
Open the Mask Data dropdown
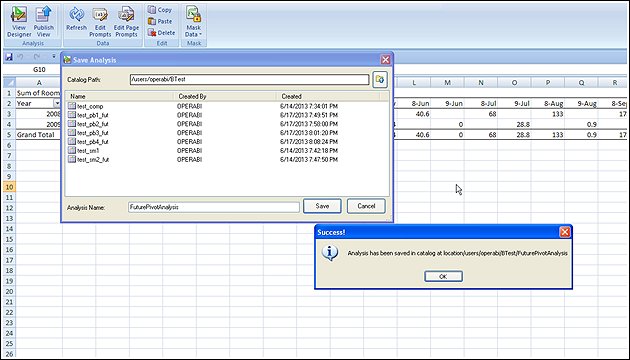coord(193,22)
